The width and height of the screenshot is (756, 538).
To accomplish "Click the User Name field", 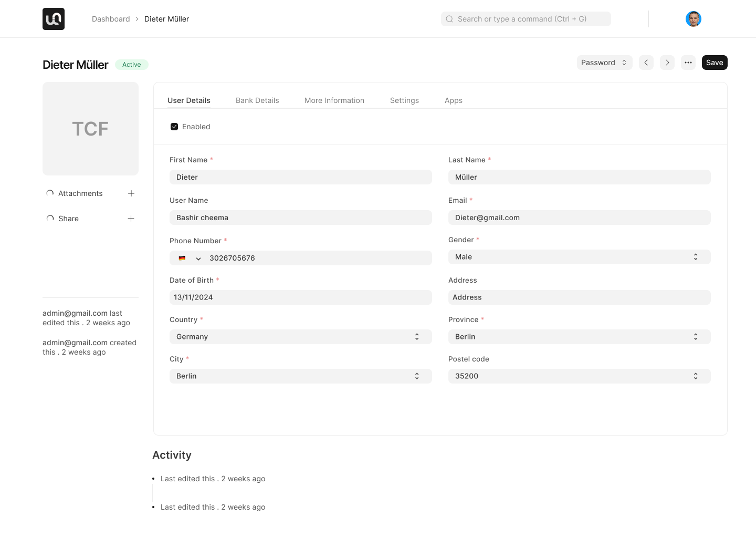I will click(301, 218).
